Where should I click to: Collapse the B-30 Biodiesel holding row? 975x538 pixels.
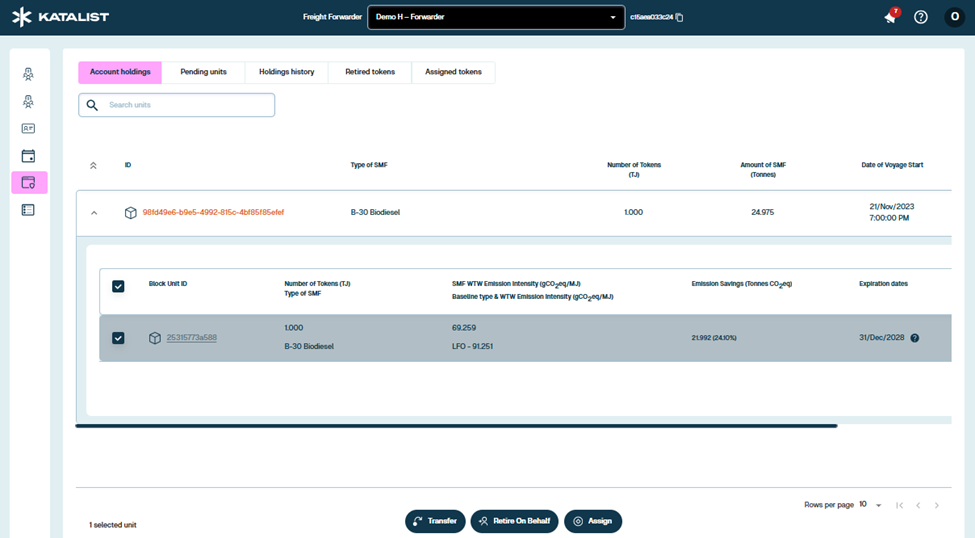coord(94,213)
